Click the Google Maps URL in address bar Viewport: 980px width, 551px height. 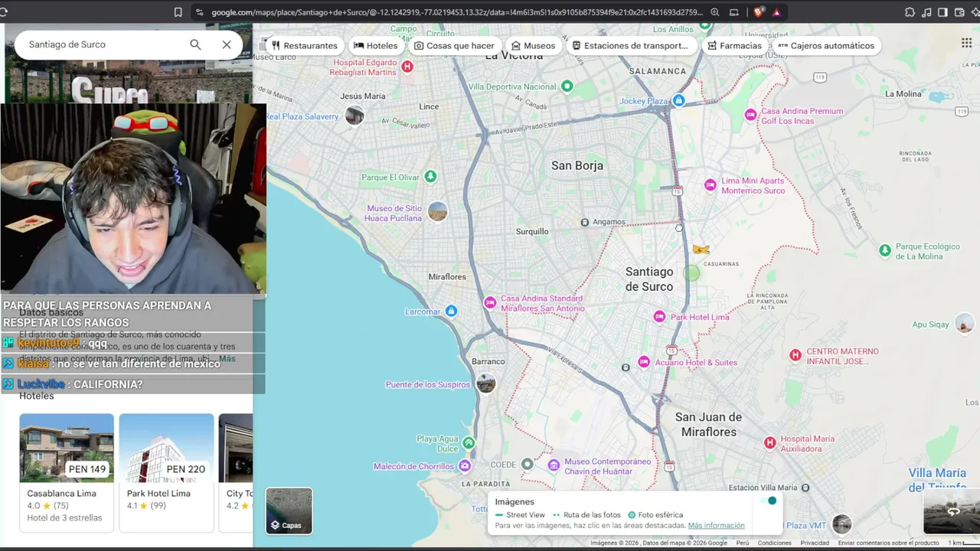click(x=456, y=12)
